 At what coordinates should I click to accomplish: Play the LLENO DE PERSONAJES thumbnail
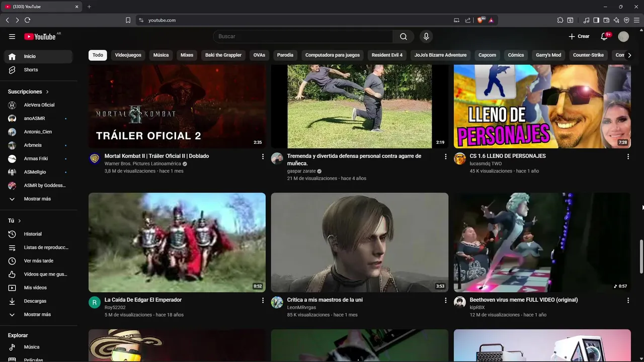click(542, 107)
